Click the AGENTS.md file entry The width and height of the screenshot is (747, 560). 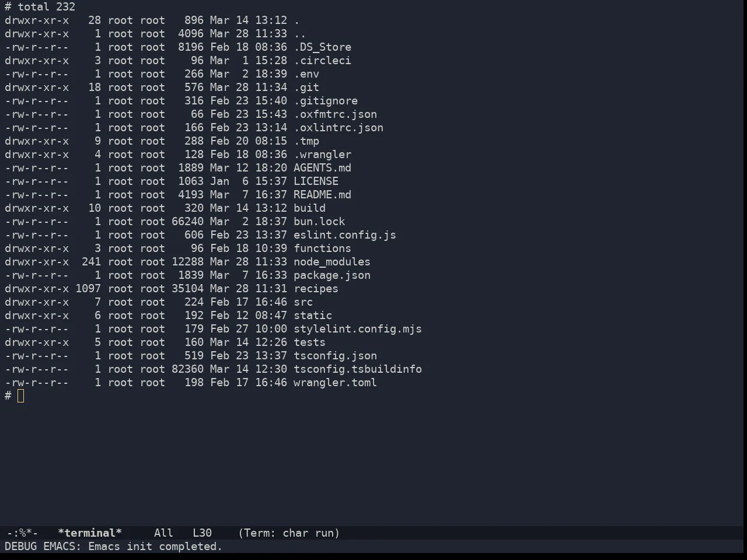(322, 168)
